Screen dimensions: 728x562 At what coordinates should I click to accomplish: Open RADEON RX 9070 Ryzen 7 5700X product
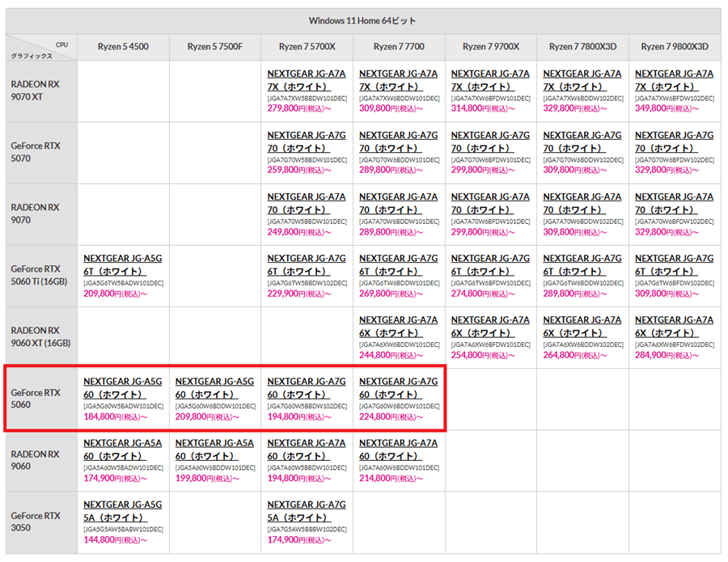pyautogui.click(x=307, y=203)
